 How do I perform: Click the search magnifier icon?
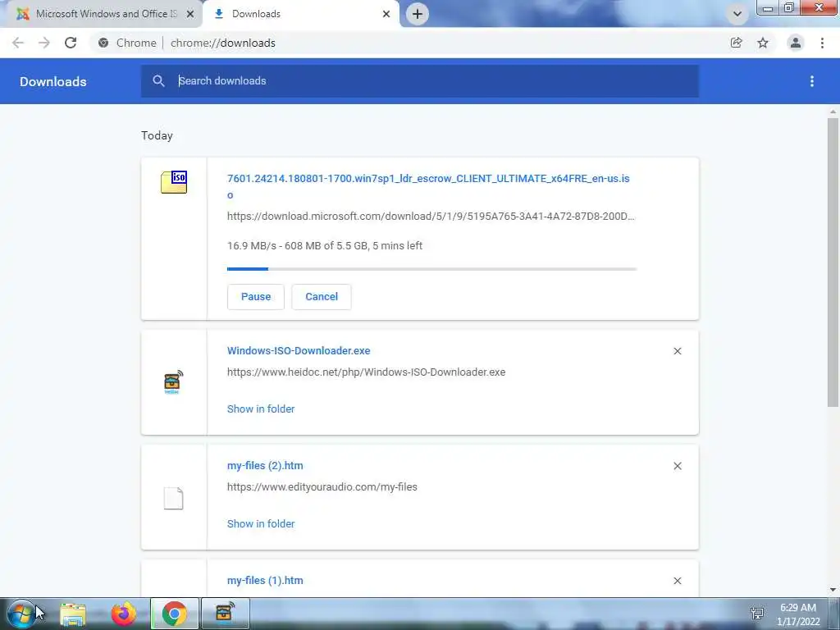[158, 81]
